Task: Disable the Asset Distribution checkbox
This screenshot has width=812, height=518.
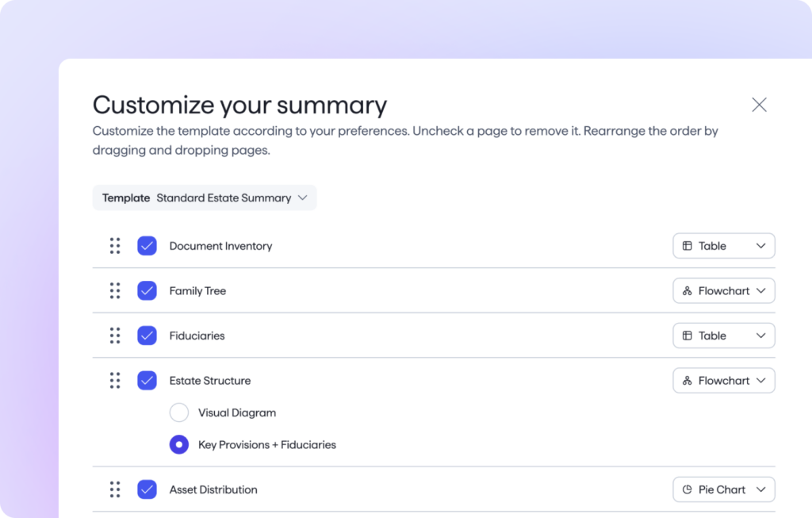Action: click(x=147, y=489)
